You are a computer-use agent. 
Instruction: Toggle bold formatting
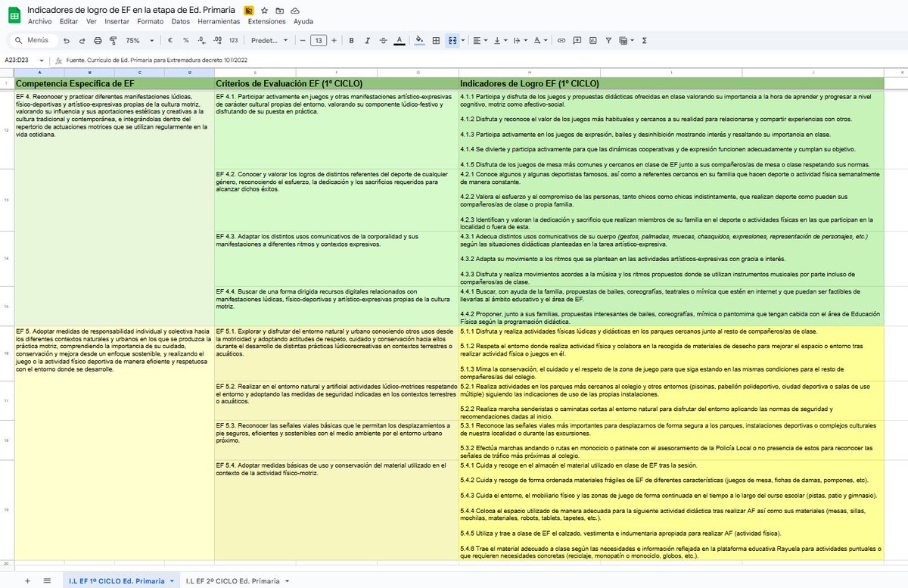pyautogui.click(x=352, y=40)
